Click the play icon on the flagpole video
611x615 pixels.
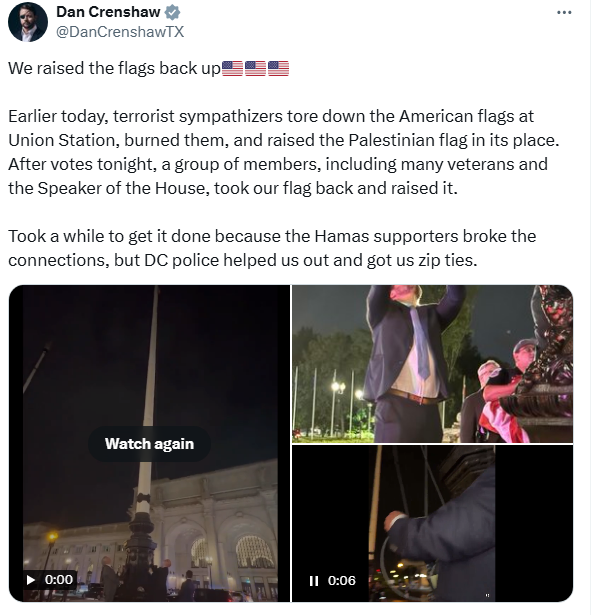(31, 579)
